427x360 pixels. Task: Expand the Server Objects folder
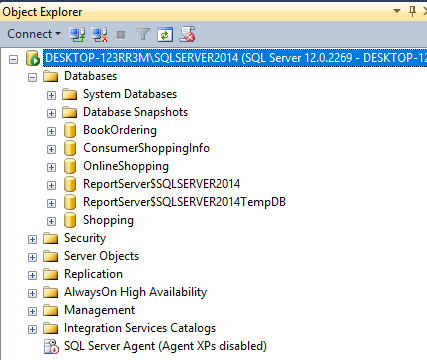32,258
